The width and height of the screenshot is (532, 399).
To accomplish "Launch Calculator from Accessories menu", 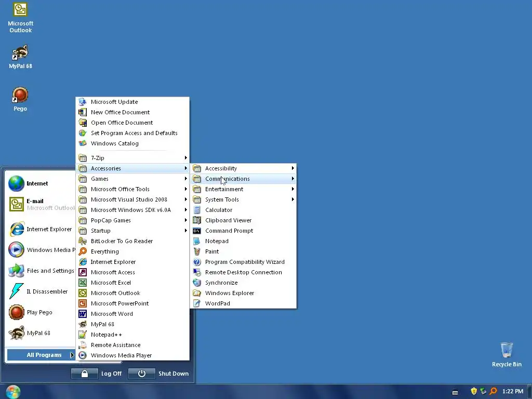I will point(243,210).
